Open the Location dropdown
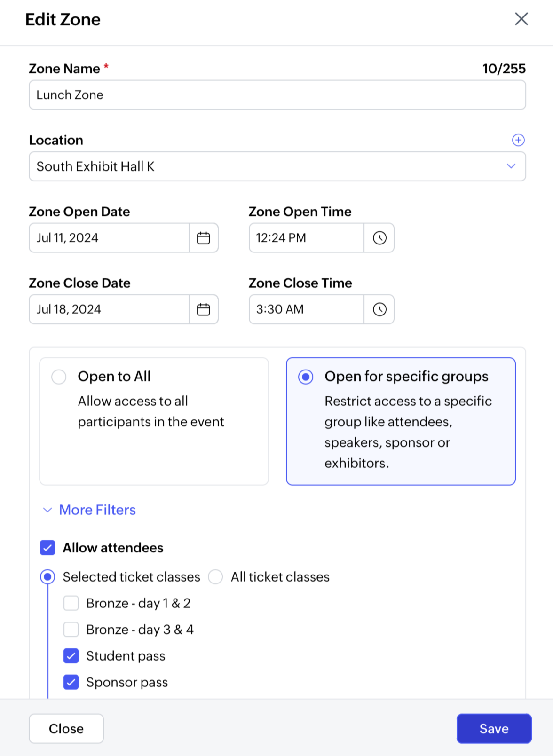 coord(511,166)
